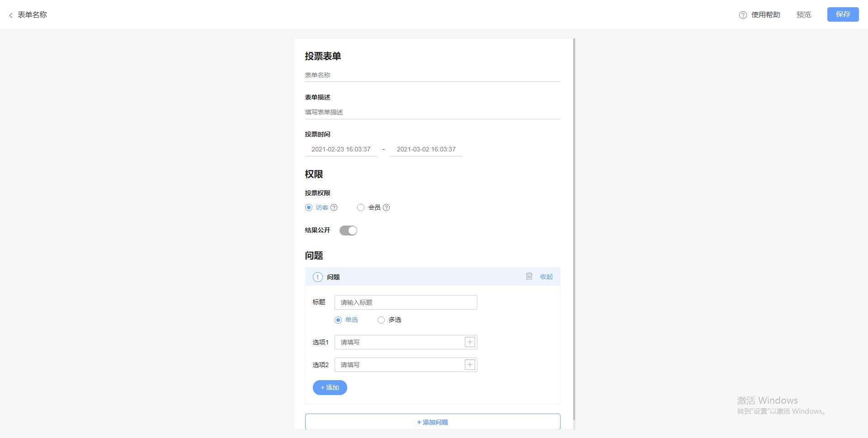This screenshot has width=868, height=438.
Task: Open the 使用帮助 question mark icon
Action: [x=743, y=15]
